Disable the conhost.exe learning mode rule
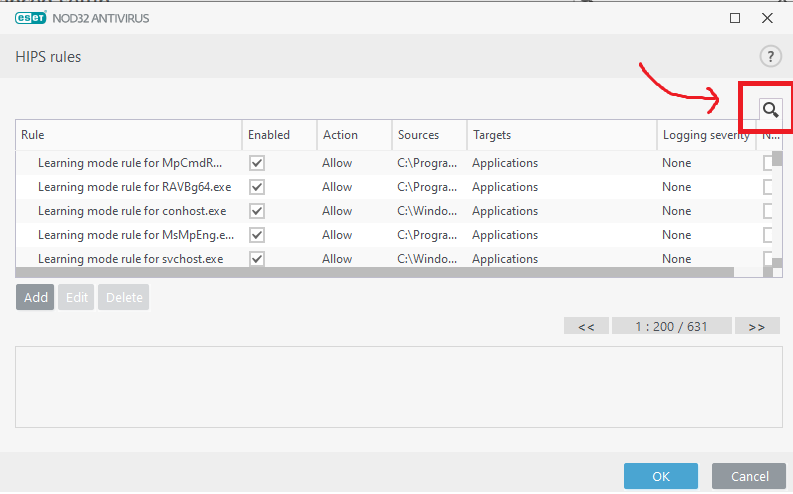The height and width of the screenshot is (494, 793). pos(257,211)
